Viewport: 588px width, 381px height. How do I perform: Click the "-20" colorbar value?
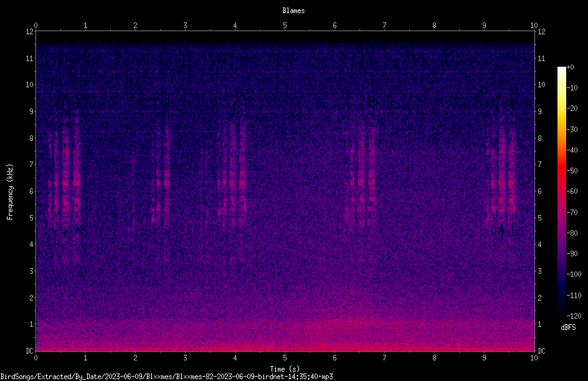click(572, 109)
